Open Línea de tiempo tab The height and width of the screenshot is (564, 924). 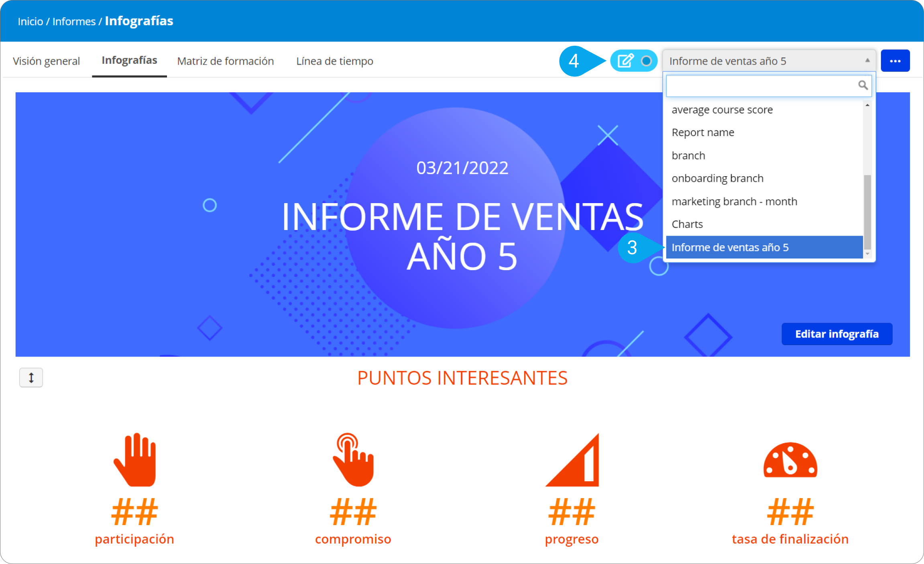(335, 61)
